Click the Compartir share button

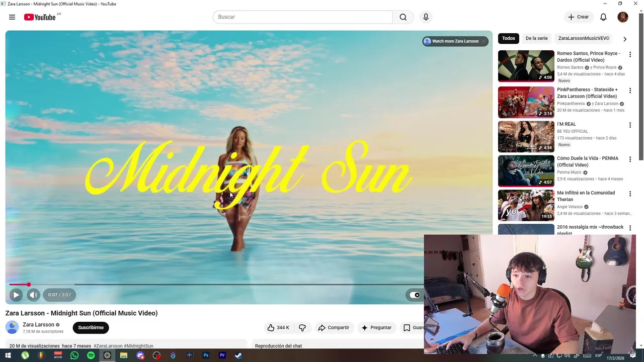334,327
